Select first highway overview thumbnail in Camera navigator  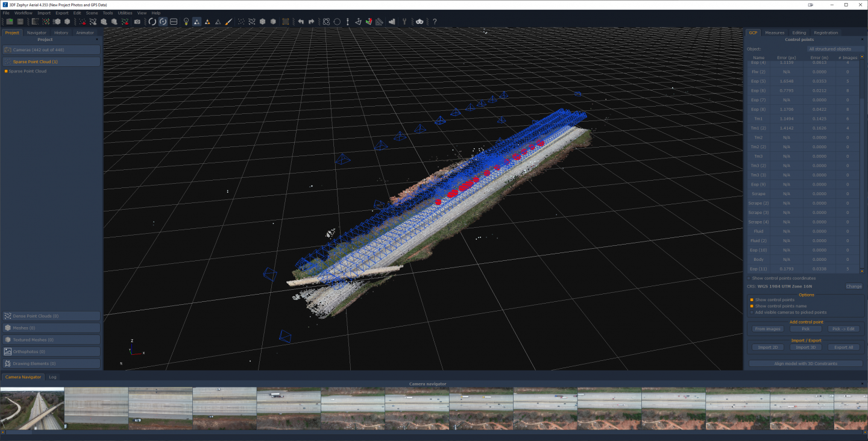point(32,408)
